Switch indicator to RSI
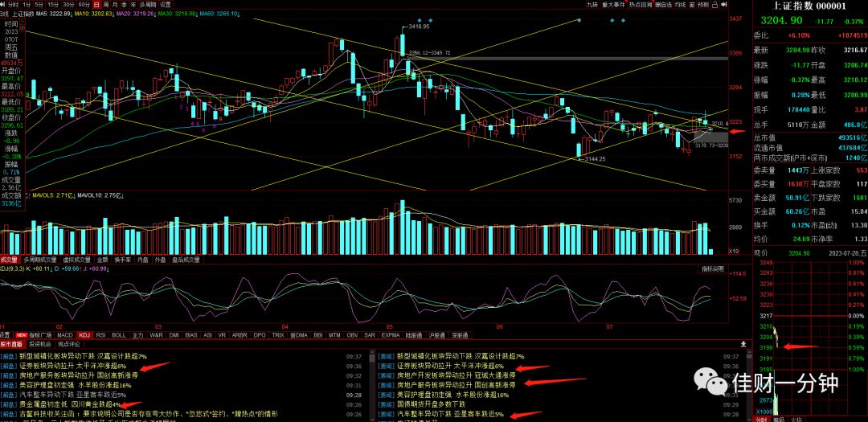The width and height of the screenshot is (868, 422). [x=100, y=335]
